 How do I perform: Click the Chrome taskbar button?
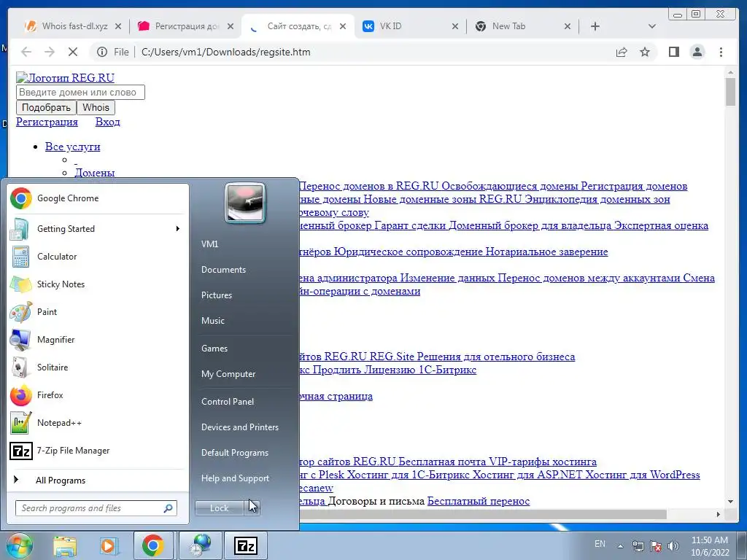(153, 545)
